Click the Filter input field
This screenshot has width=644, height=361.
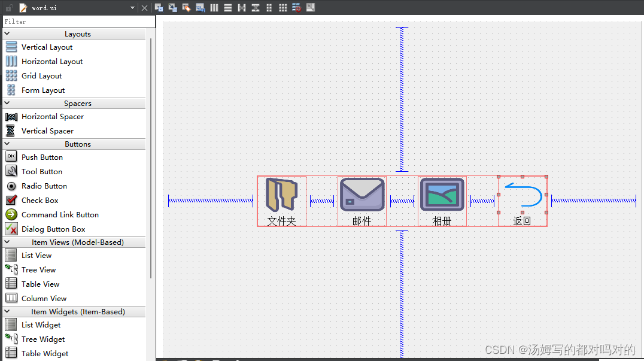[79, 22]
